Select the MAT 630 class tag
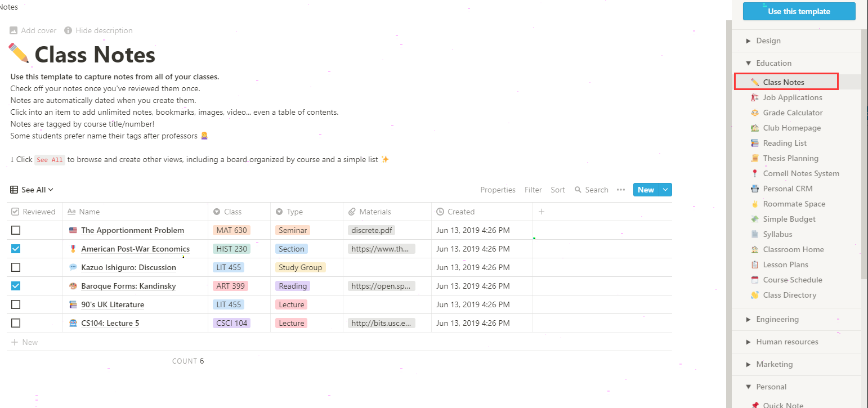Screen dimensions: 868x408 pyautogui.click(x=232, y=230)
